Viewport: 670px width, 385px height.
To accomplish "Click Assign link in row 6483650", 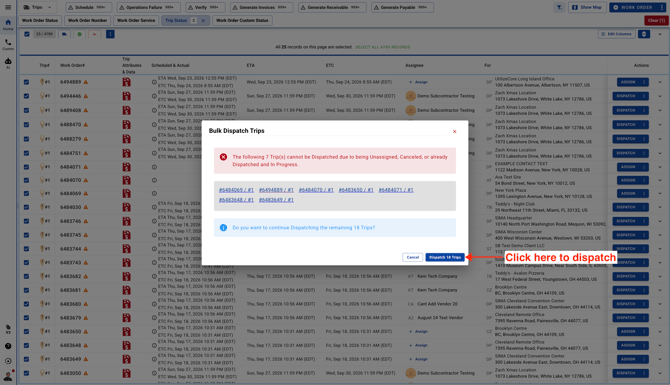I will 418,332.
